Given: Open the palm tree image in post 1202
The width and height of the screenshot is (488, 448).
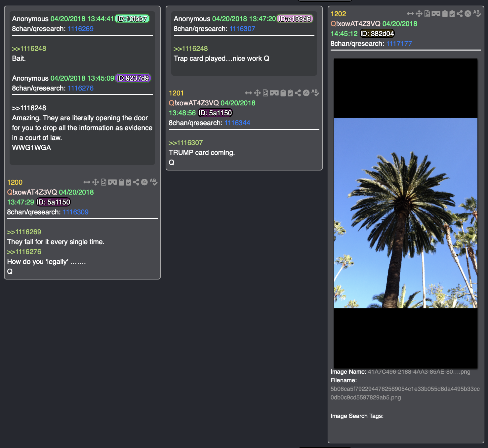Looking at the screenshot, I should (x=406, y=213).
